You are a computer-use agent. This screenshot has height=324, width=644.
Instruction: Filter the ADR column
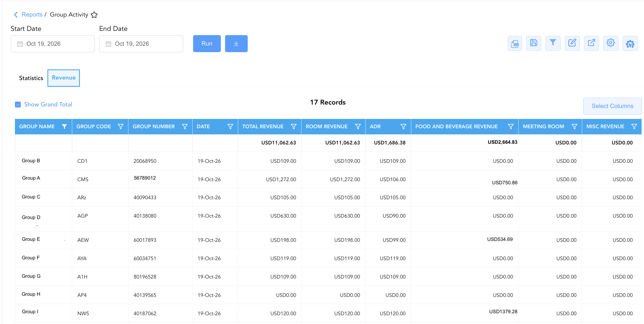click(403, 127)
